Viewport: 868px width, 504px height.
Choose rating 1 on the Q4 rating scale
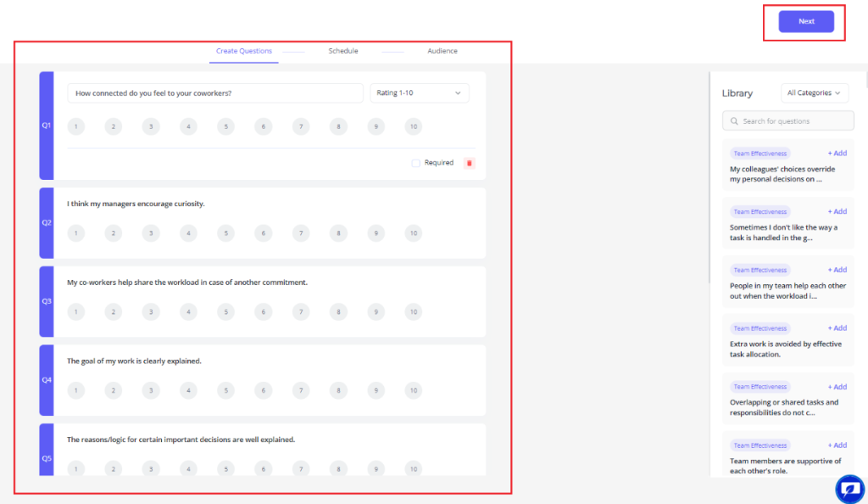click(x=76, y=390)
